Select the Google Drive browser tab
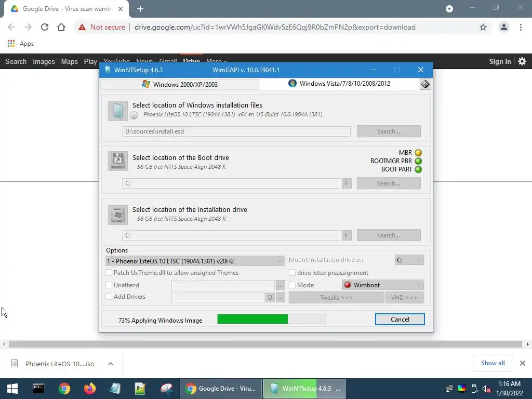 [66, 9]
